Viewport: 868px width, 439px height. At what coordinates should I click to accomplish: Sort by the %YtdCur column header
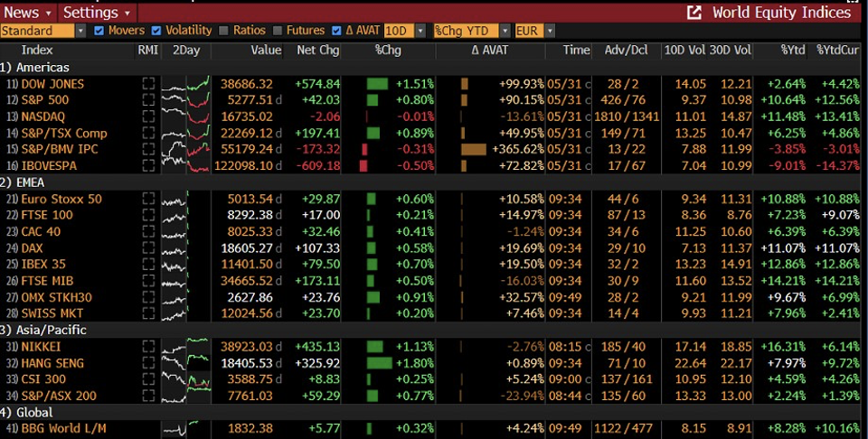pos(838,51)
